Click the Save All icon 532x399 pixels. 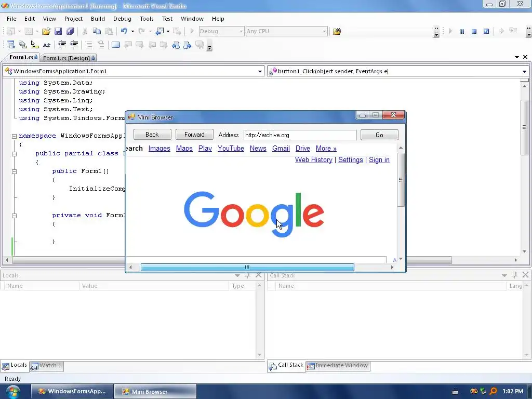point(70,31)
